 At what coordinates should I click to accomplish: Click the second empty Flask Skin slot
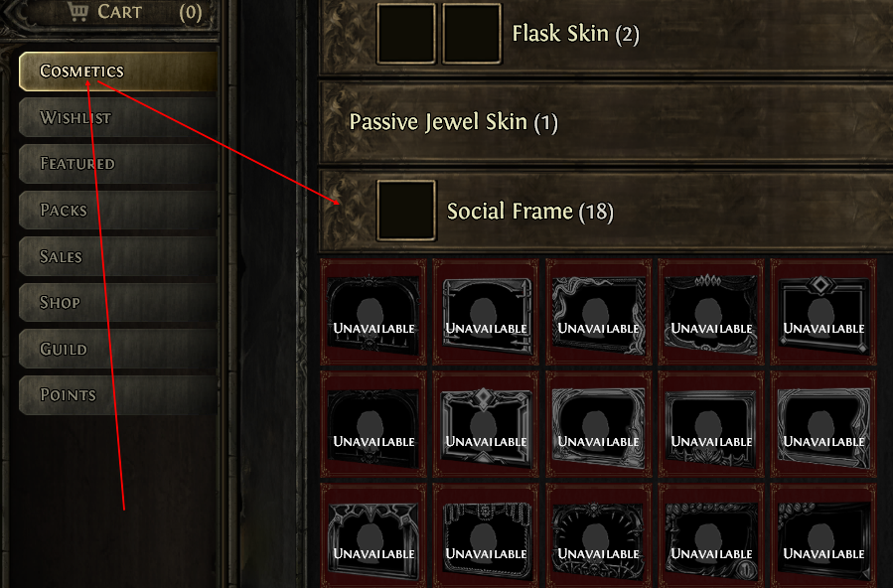point(472,33)
